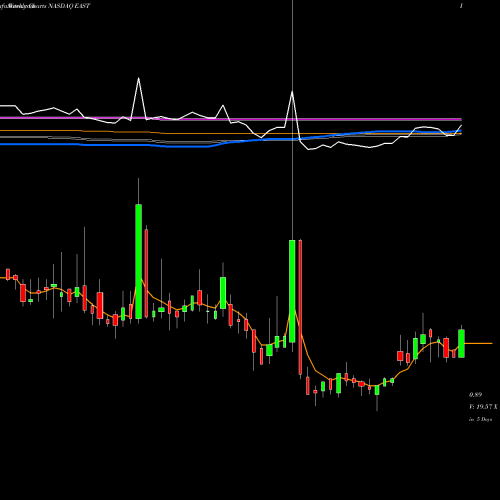Image resolution: width=500 pixels, height=500 pixels.
Task: Click the 19.57 X volume label
Action: point(483,407)
